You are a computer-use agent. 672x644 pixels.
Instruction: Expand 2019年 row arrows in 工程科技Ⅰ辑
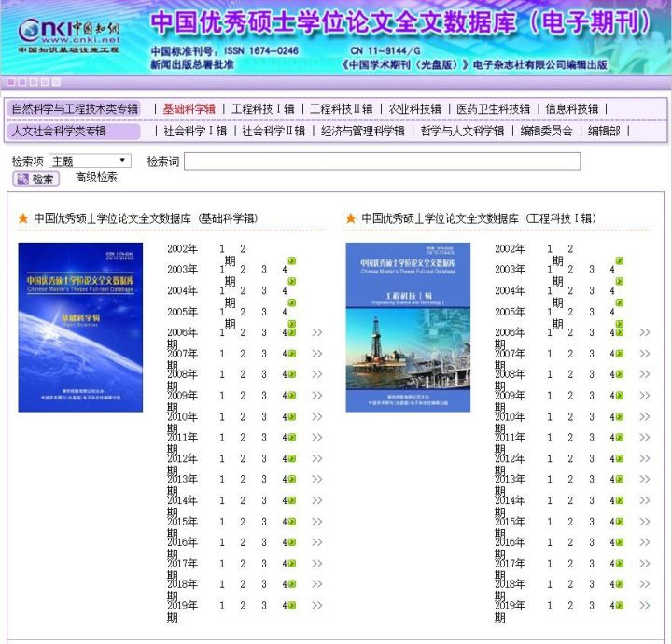click(x=645, y=606)
